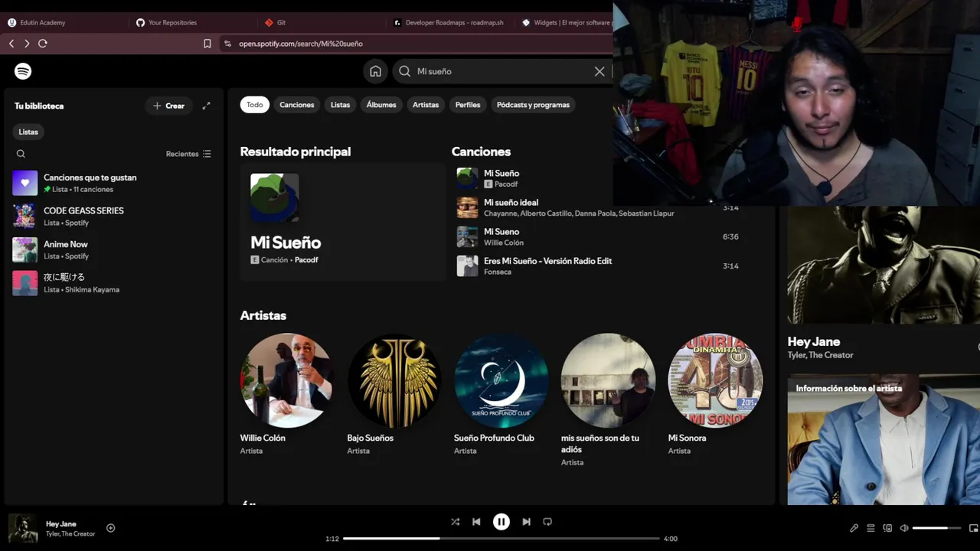
Task: Click the search field containing Mi sueño
Action: [x=503, y=71]
